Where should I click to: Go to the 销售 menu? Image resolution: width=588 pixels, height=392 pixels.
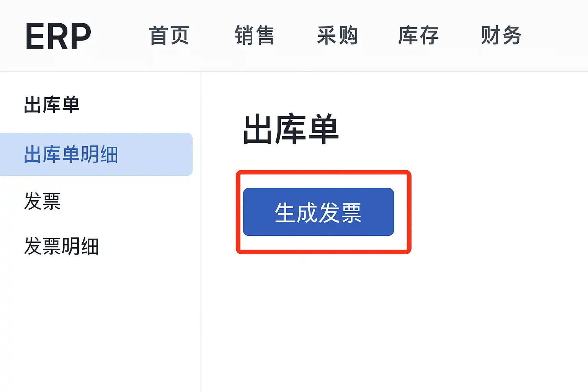[x=255, y=36]
